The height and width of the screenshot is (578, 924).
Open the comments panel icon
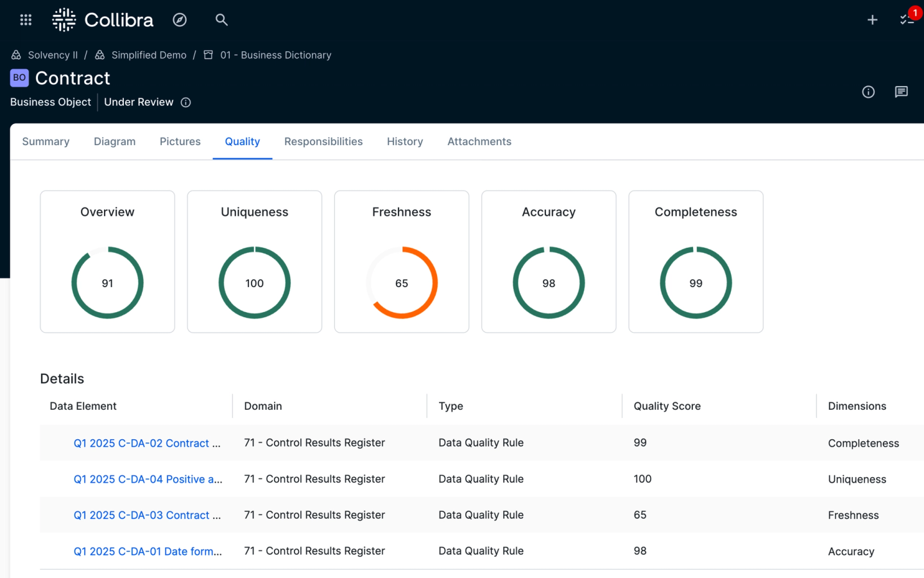[901, 92]
